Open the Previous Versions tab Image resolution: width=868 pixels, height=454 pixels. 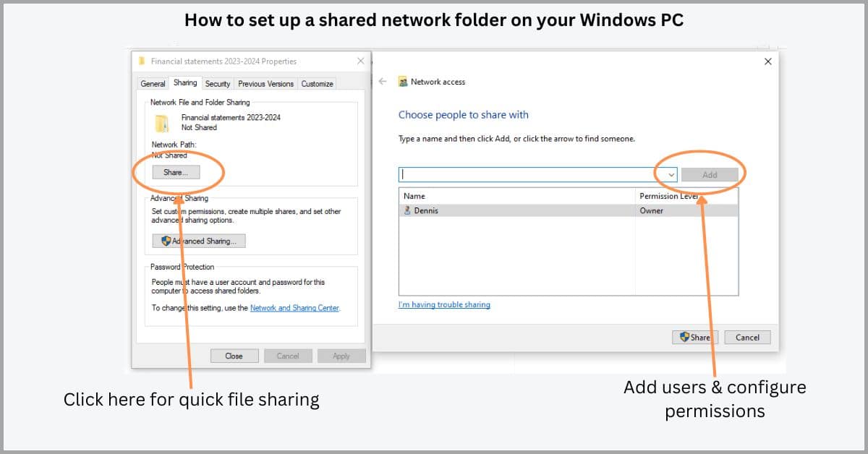(x=265, y=84)
